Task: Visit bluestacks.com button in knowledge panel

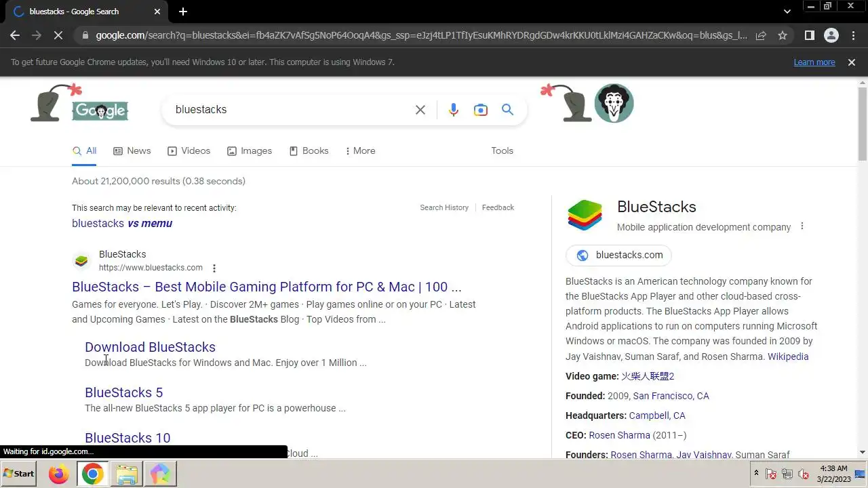Action: [618, 256]
